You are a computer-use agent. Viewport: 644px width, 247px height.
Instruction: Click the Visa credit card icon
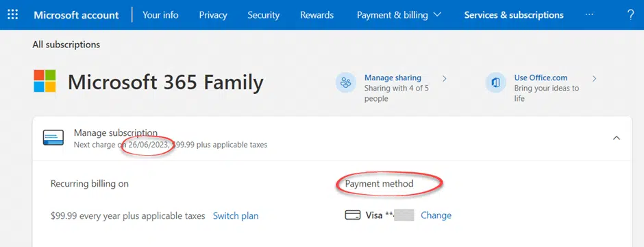tap(353, 215)
